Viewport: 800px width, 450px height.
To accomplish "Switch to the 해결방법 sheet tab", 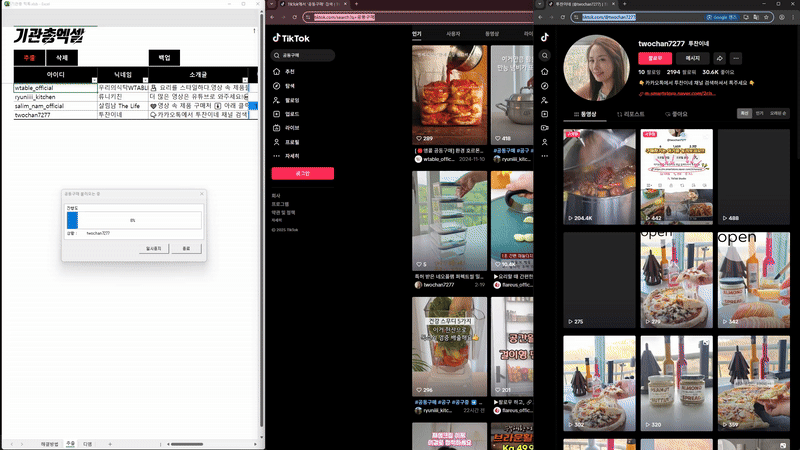I will 49,444.
